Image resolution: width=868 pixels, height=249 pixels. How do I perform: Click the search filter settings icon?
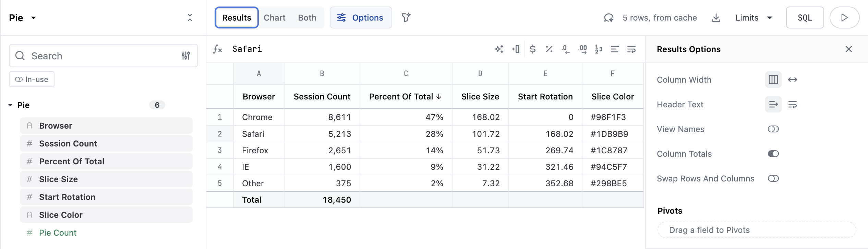point(186,56)
